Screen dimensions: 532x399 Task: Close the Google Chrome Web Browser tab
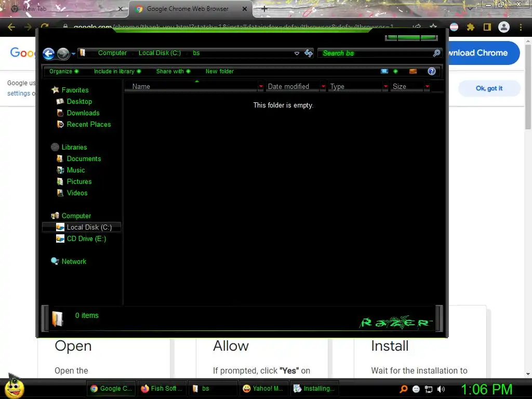245,9
